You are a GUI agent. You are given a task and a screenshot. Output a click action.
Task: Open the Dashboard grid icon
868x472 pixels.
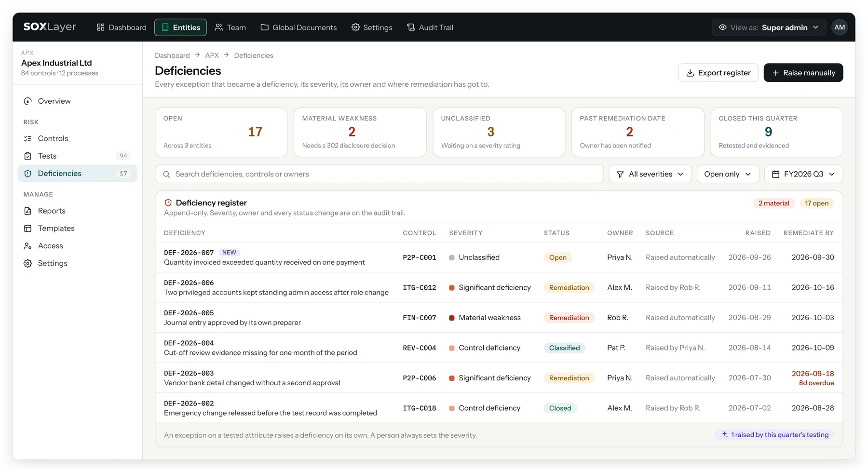click(100, 27)
